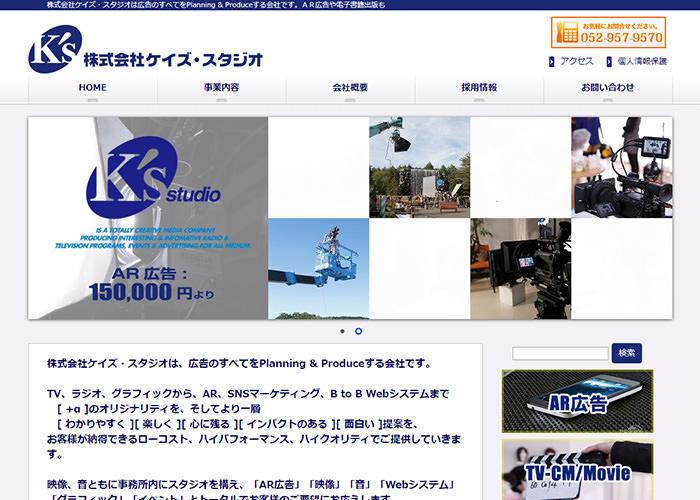
Task: Click the arrow icon beside アクセス
Action: coord(552,62)
